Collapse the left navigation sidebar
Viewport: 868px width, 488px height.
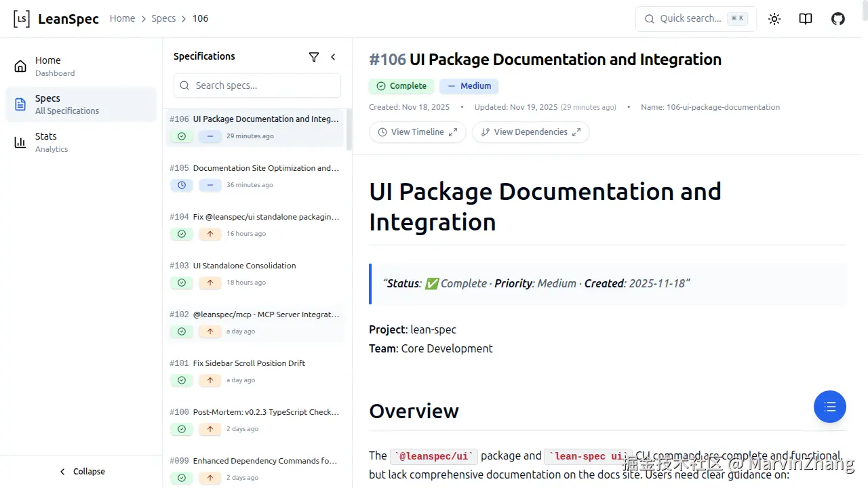[81, 472]
